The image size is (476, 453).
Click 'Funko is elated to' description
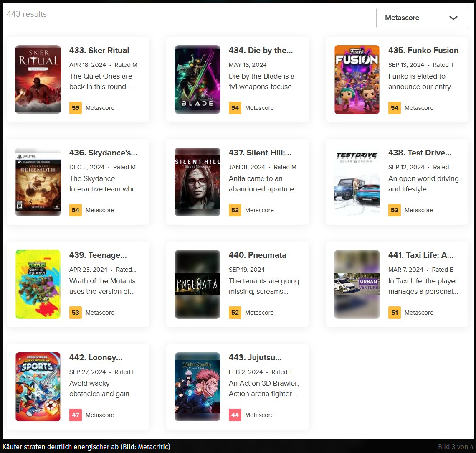point(422,81)
